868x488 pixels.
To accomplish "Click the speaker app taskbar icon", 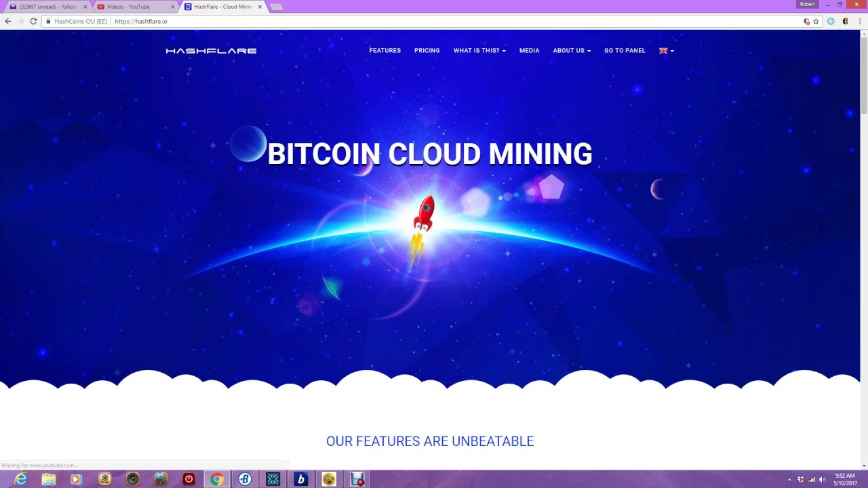I will [133, 479].
